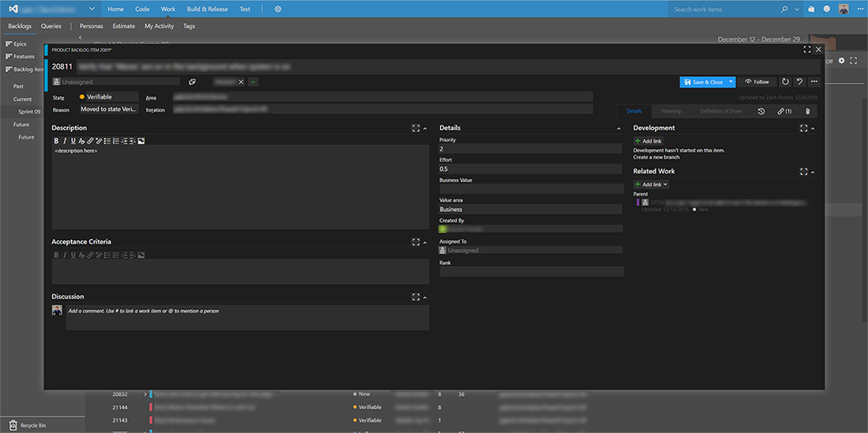868x433 pixels.
Task: Click the Effort field value 0.5
Action: pyautogui.click(x=531, y=169)
